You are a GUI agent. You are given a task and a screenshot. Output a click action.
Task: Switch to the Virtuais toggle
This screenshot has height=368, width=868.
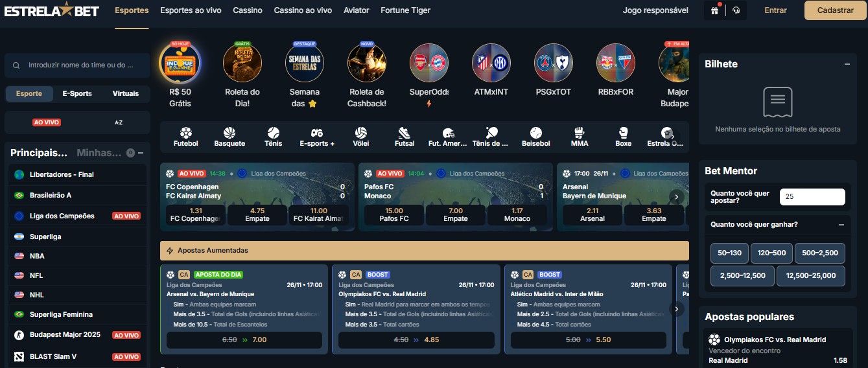coord(126,93)
